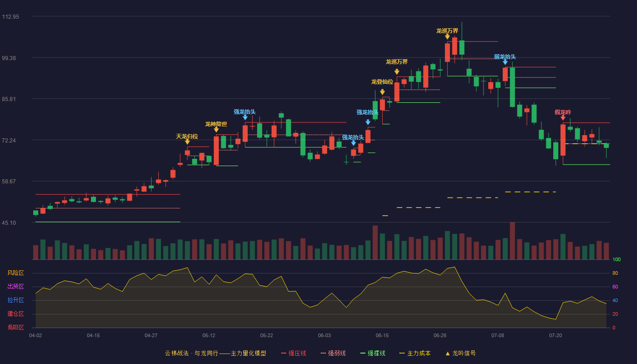Click the 04-27 date label

click(x=151, y=335)
